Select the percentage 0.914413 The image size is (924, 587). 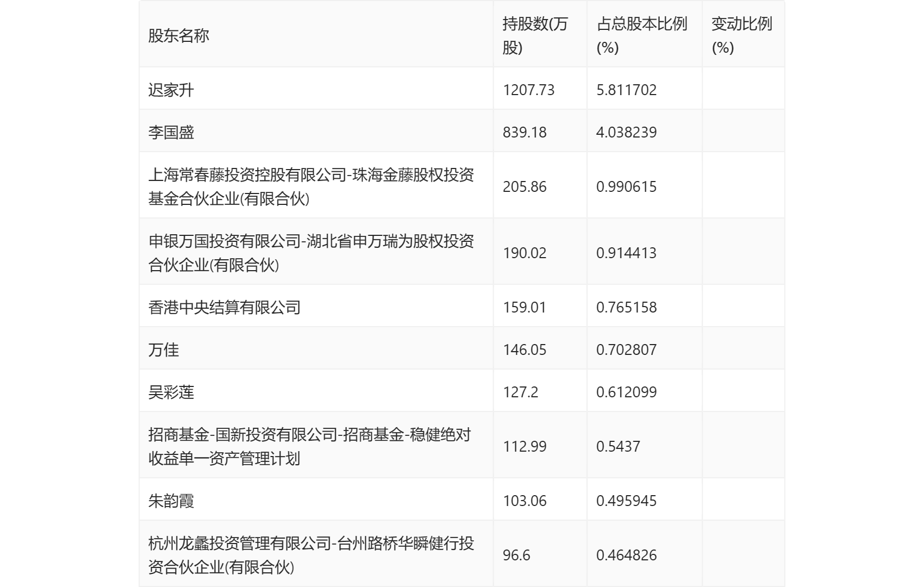tap(627, 253)
